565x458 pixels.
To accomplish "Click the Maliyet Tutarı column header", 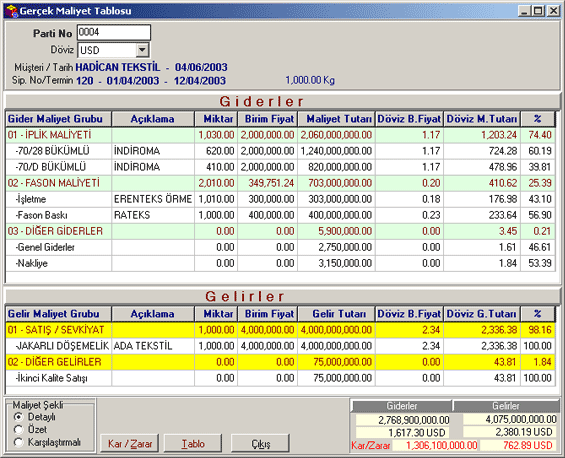I will (x=336, y=119).
